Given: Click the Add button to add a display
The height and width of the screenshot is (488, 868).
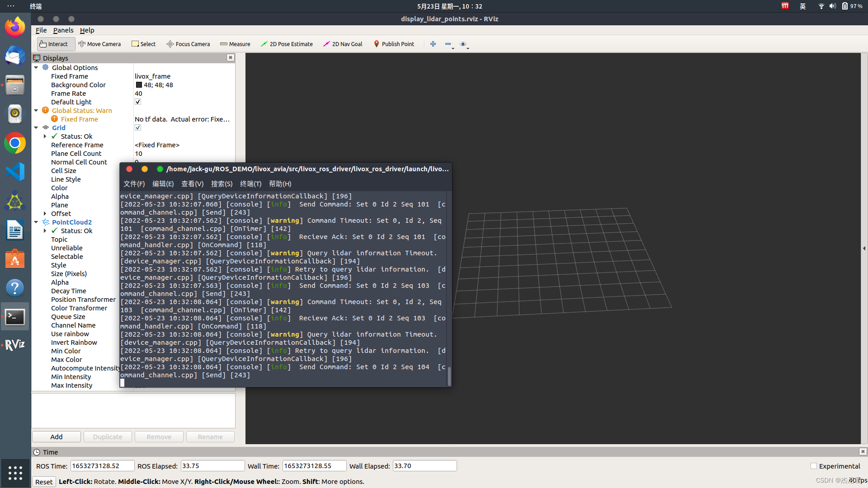Looking at the screenshot, I should click(x=56, y=436).
